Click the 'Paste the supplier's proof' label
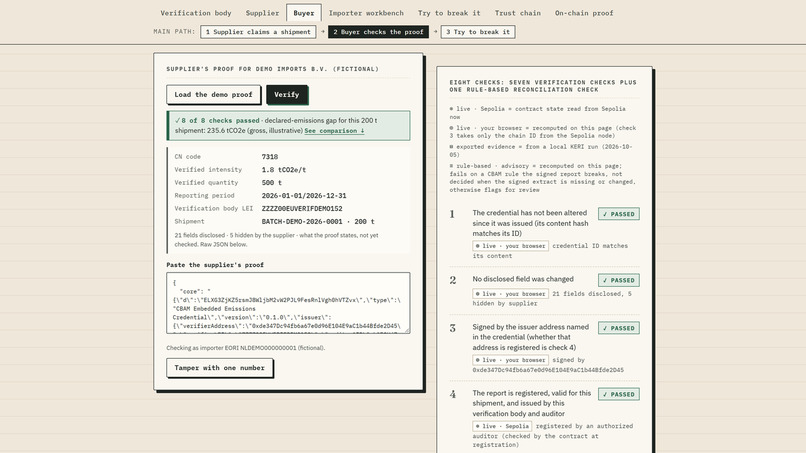806x453 pixels. pyautogui.click(x=215, y=265)
